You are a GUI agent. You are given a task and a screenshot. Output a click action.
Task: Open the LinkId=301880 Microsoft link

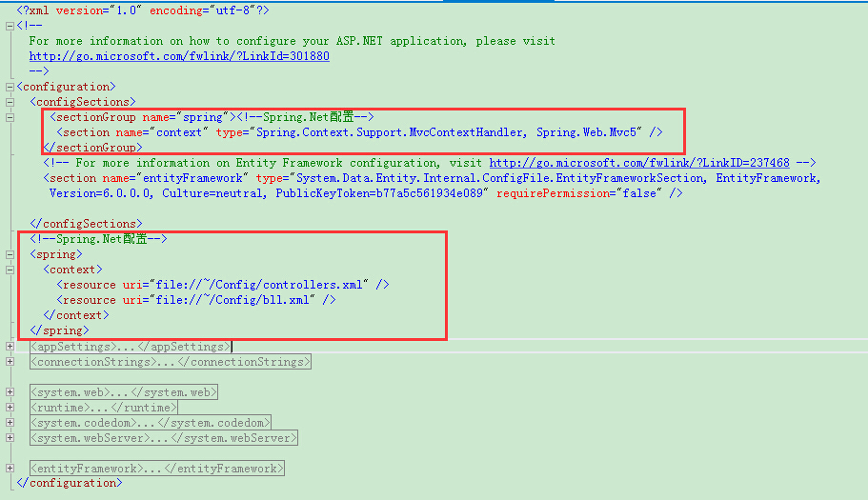click(x=179, y=56)
